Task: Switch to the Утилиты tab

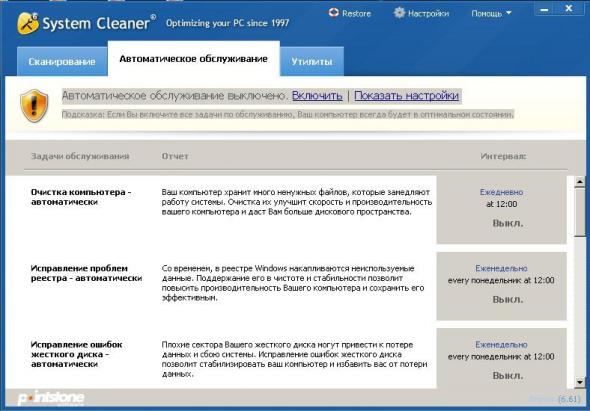Action: click(x=312, y=61)
